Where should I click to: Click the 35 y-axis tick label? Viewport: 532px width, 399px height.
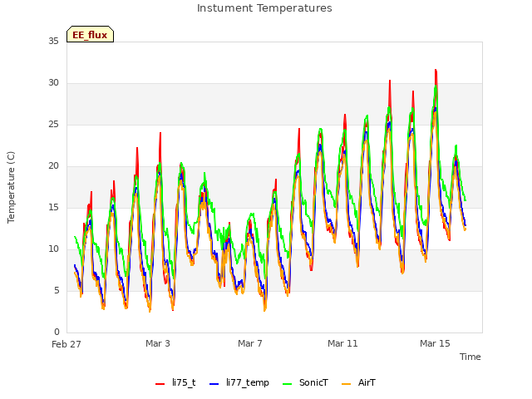53,41
